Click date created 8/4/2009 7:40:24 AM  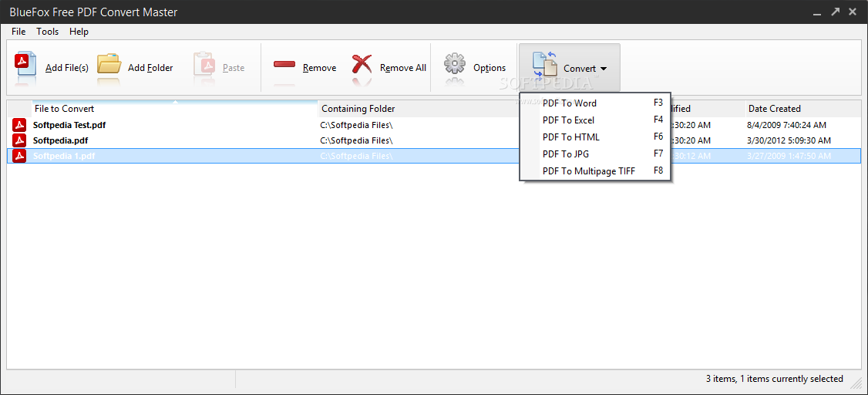tap(786, 125)
